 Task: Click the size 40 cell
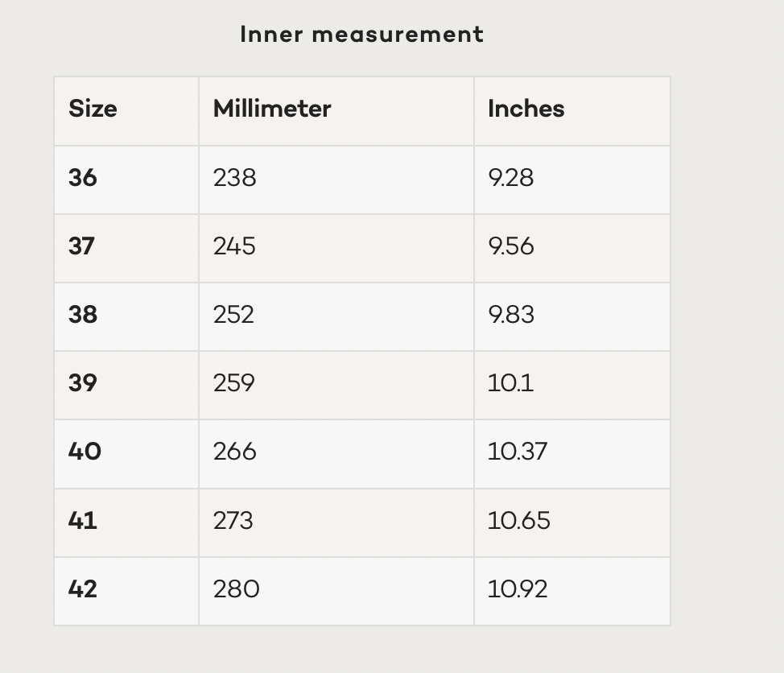click(85, 451)
